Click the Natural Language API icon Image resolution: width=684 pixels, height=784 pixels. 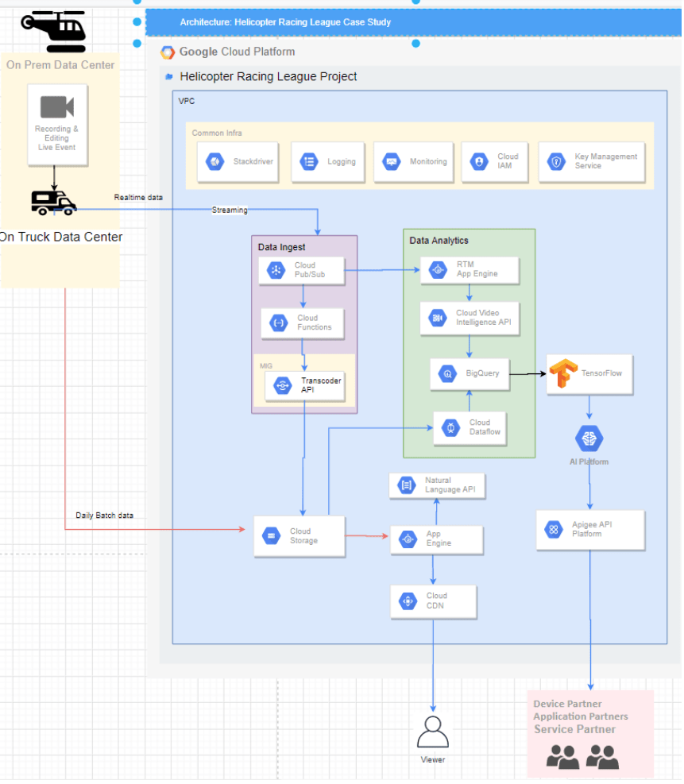pos(407,485)
